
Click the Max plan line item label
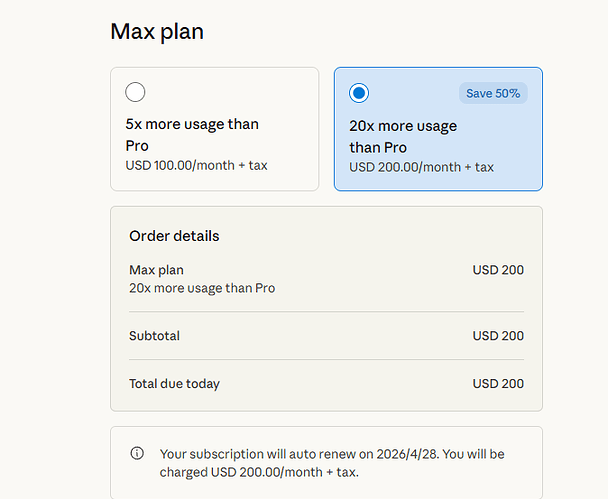tap(156, 270)
